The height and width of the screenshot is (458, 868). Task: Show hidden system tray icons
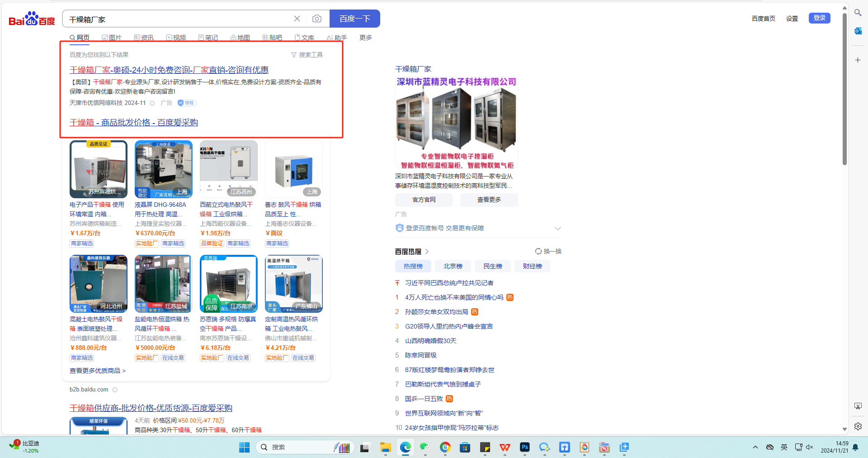pyautogui.click(x=755, y=447)
